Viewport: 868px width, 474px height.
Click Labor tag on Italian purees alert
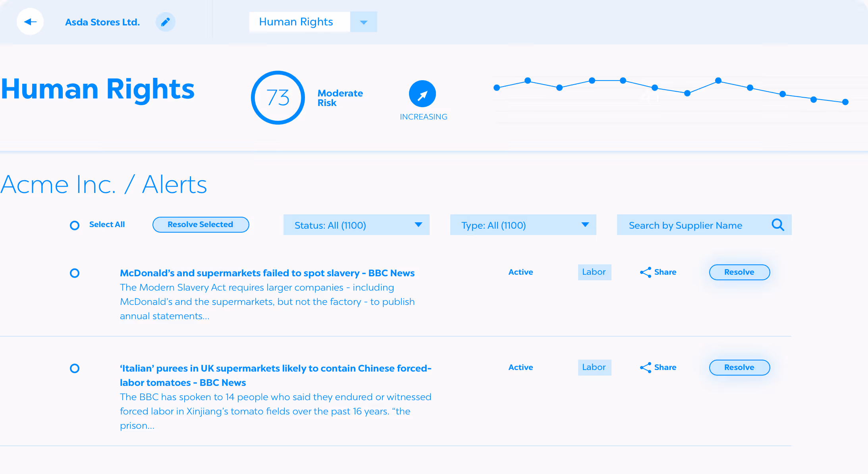pos(594,368)
